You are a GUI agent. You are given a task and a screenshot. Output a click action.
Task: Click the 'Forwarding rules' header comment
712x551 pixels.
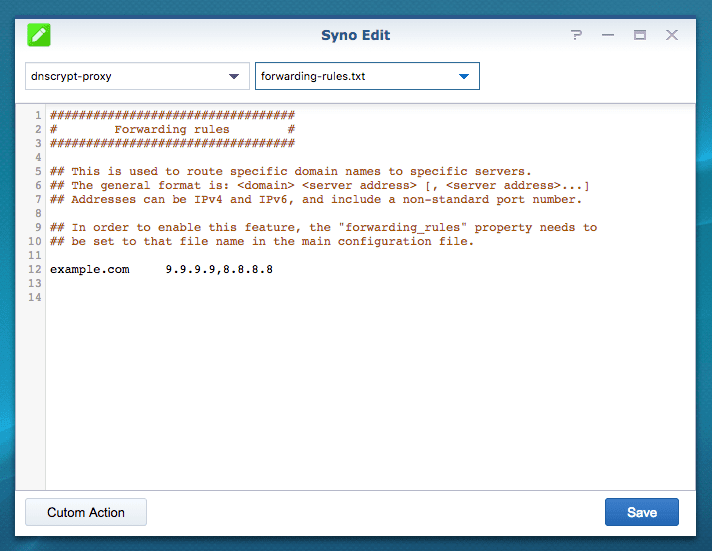[172, 129]
